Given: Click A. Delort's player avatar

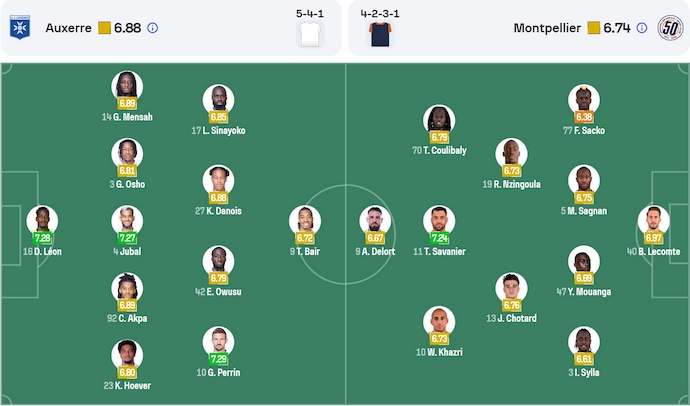Looking at the screenshot, I should coord(375,219).
